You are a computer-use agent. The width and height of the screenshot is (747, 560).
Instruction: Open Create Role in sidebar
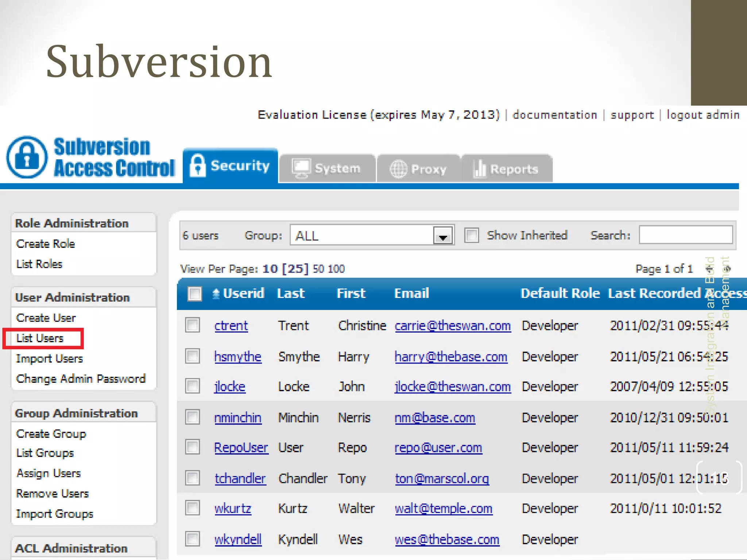tap(46, 244)
